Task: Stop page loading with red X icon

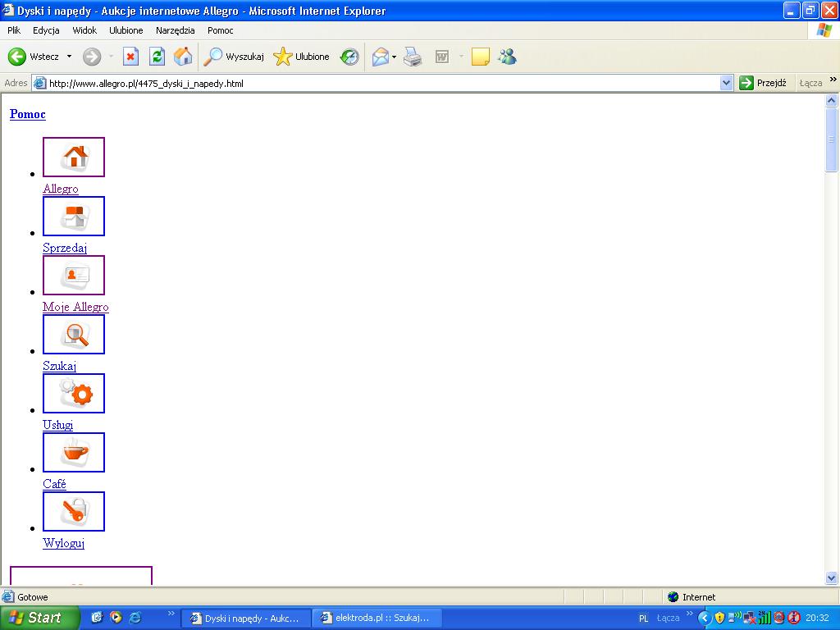Action: pos(130,57)
